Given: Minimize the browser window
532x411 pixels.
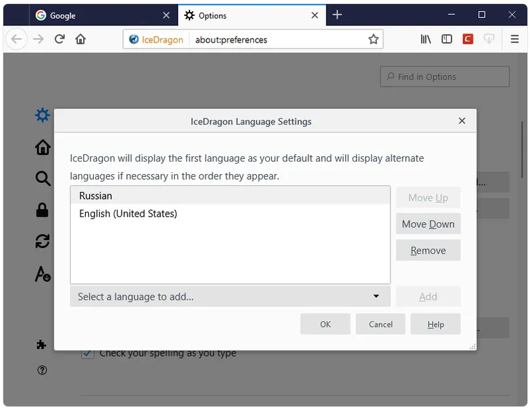Looking at the screenshot, I should (x=452, y=15).
